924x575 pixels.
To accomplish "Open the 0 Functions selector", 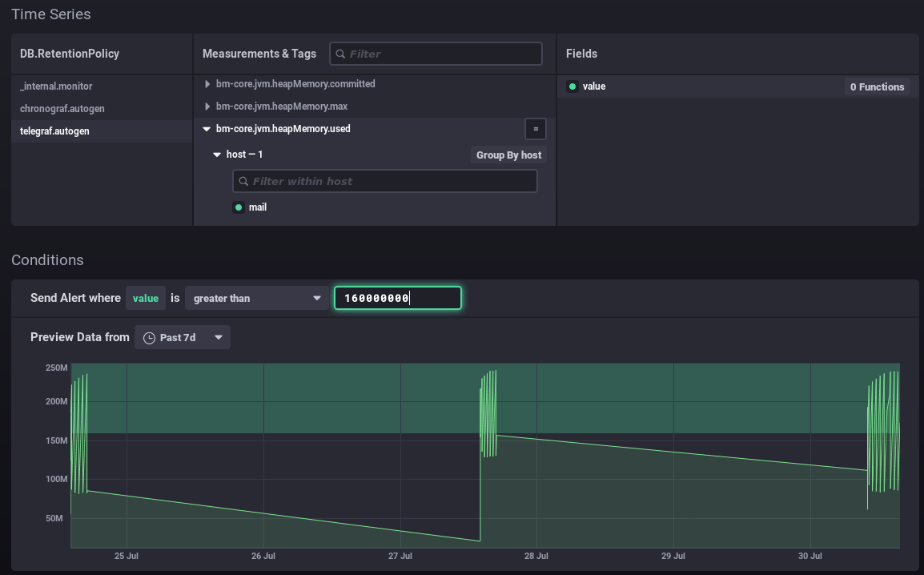I will (x=877, y=86).
